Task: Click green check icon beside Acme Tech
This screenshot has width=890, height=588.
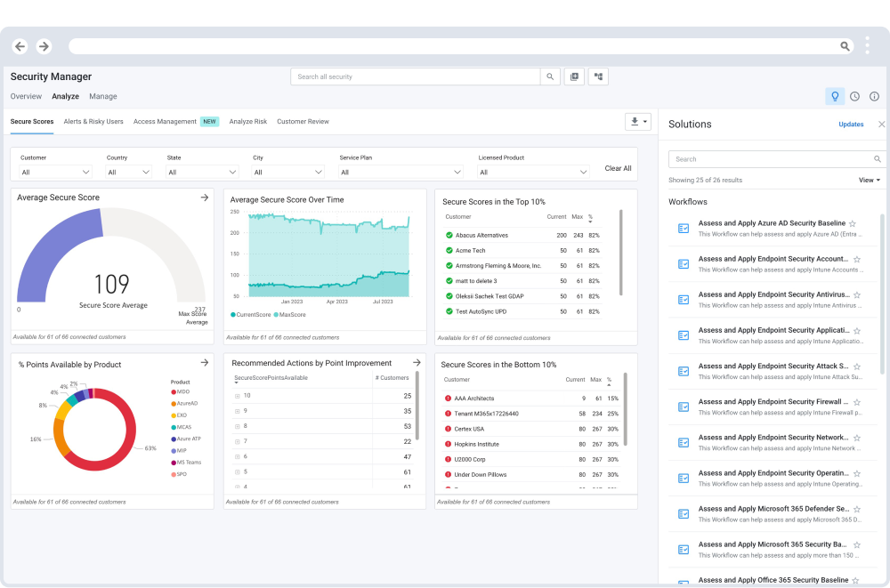Action: pyautogui.click(x=449, y=250)
